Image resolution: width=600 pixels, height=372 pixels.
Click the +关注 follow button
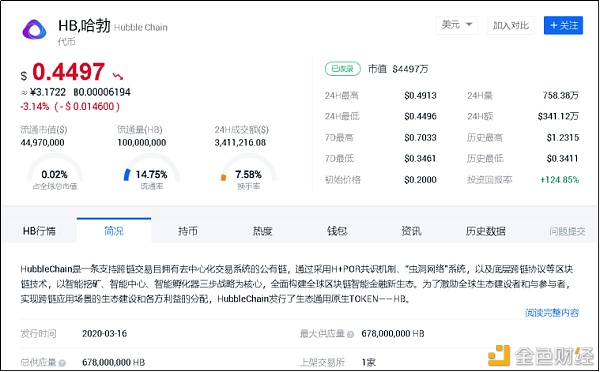[563, 25]
